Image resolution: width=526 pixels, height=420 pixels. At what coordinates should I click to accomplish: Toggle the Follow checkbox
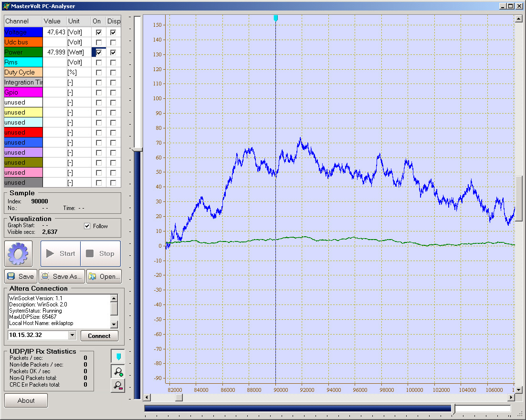click(87, 226)
